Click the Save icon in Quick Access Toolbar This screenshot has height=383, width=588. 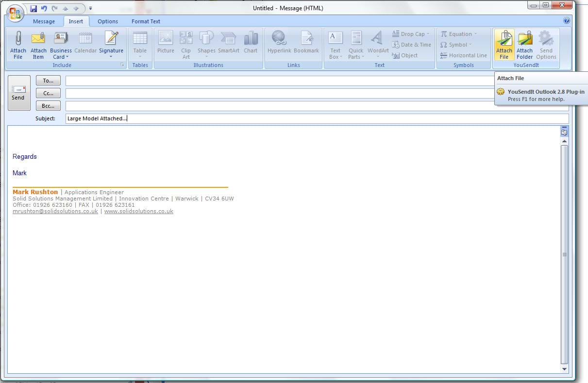(33, 8)
